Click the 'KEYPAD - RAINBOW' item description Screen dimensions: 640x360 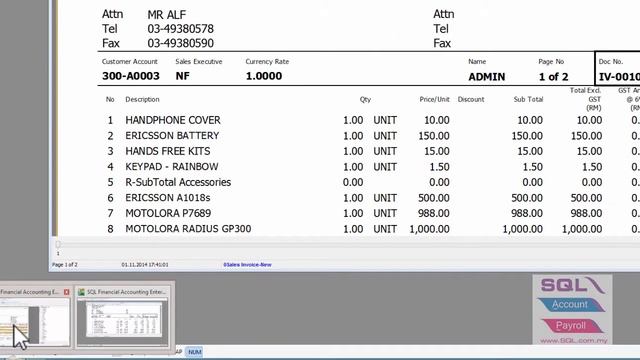(x=171, y=167)
